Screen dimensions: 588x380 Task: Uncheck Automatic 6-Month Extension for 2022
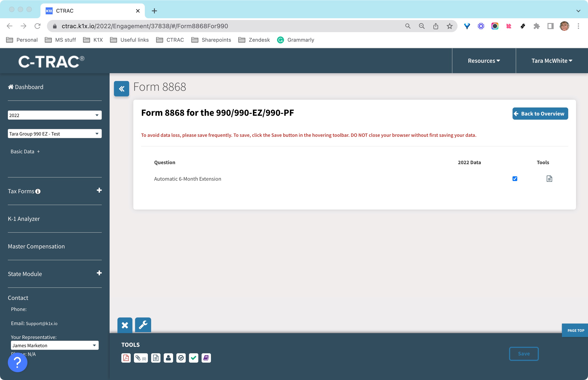coord(515,178)
